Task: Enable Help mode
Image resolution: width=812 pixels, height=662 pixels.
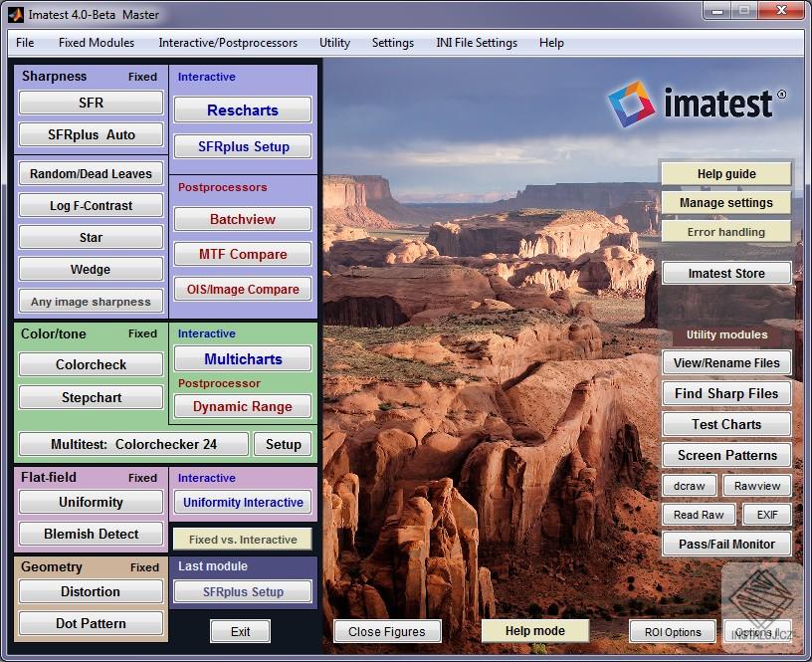Action: tap(534, 630)
